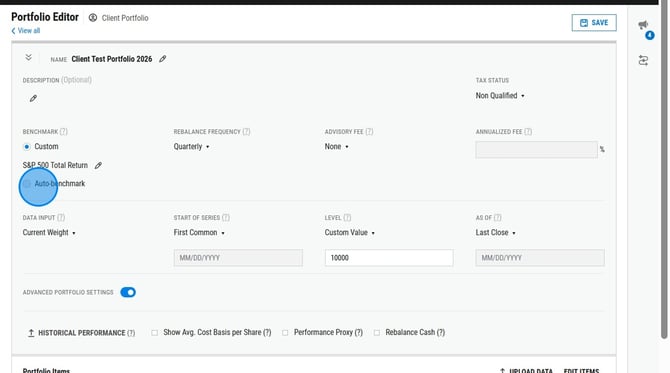Toggle Advanced Portfolio Settings switch
670x373 pixels.
click(128, 292)
